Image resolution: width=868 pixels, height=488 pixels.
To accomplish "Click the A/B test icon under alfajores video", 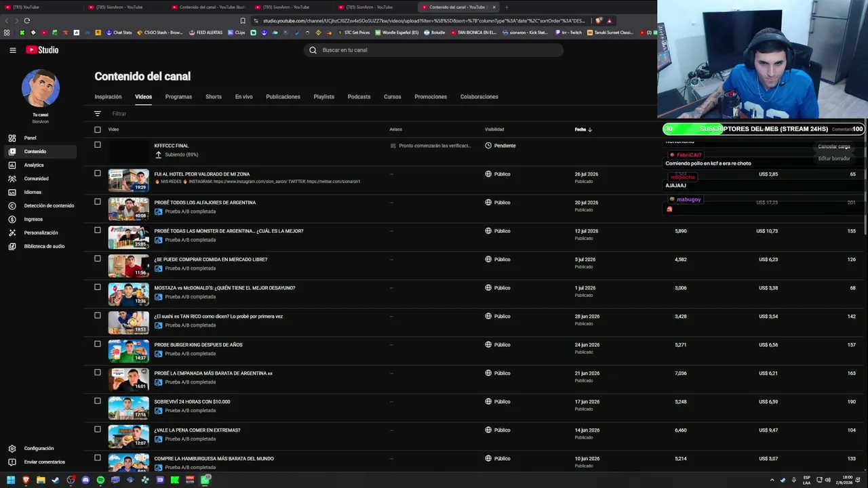I will 158,211.
